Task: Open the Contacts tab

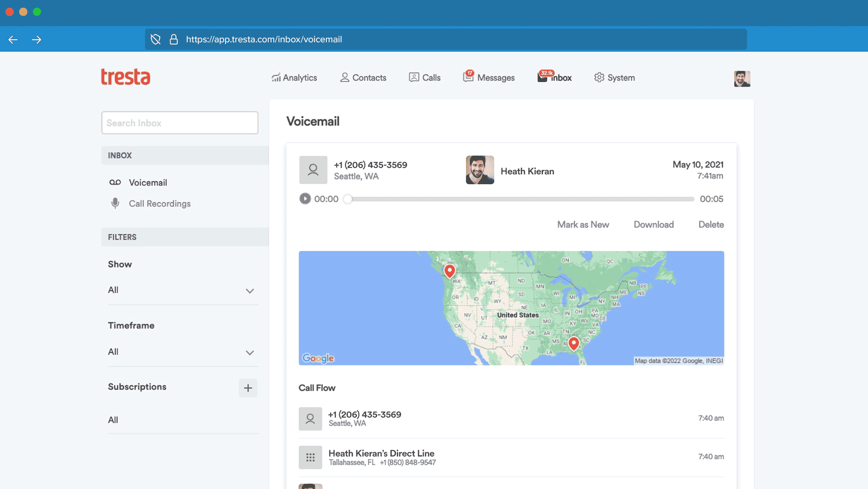Action: coord(363,78)
